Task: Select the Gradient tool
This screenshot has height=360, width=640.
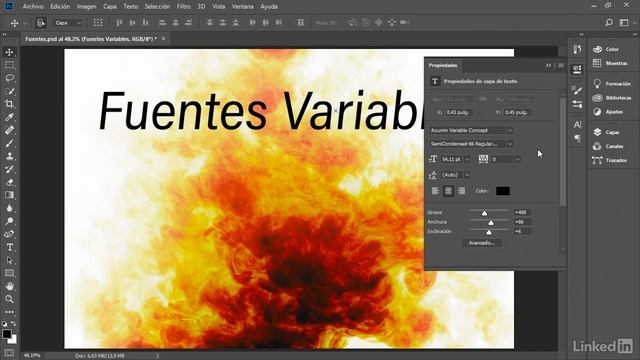Action: coord(9,195)
